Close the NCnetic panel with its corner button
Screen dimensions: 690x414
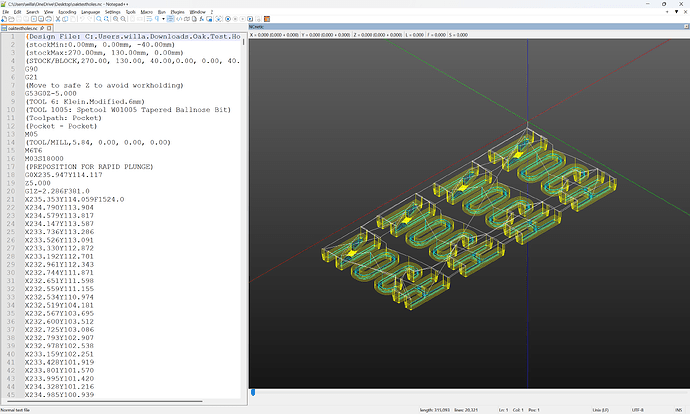[x=686, y=27]
